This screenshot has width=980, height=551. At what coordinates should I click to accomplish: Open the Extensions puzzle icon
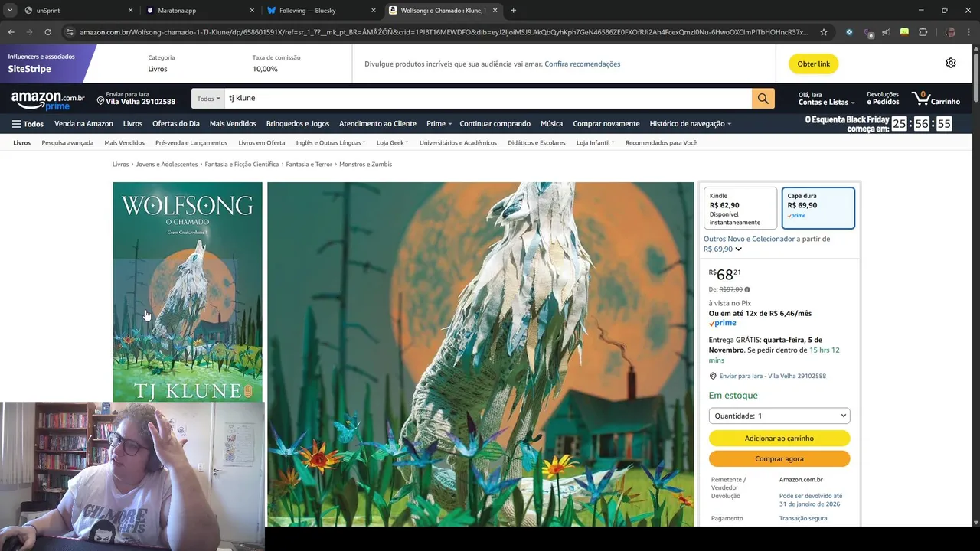(x=923, y=32)
